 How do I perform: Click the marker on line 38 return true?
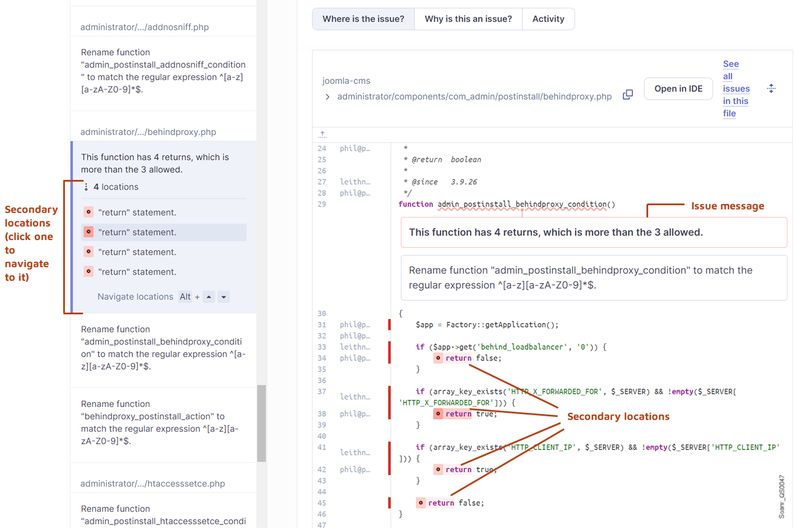438,414
